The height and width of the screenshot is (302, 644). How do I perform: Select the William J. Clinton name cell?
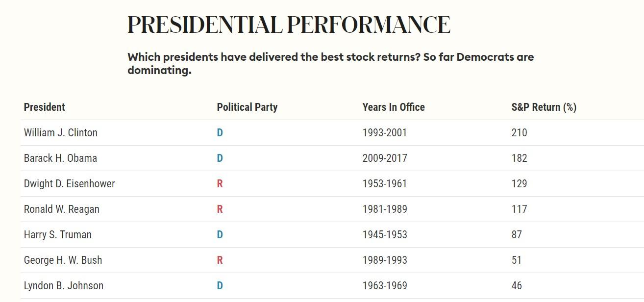click(61, 133)
